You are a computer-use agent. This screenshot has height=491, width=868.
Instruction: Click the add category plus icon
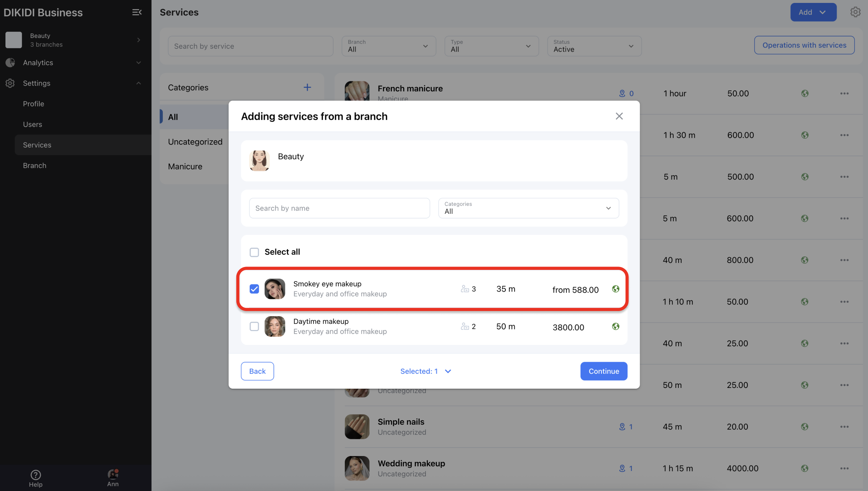point(307,87)
